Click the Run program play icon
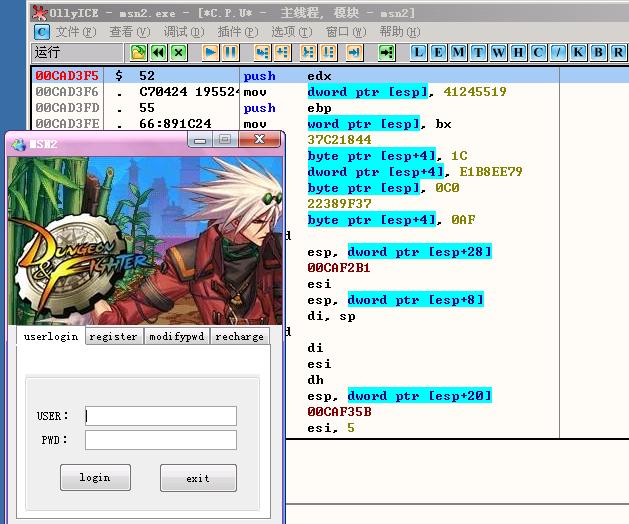The height and width of the screenshot is (524, 629). tap(210, 53)
